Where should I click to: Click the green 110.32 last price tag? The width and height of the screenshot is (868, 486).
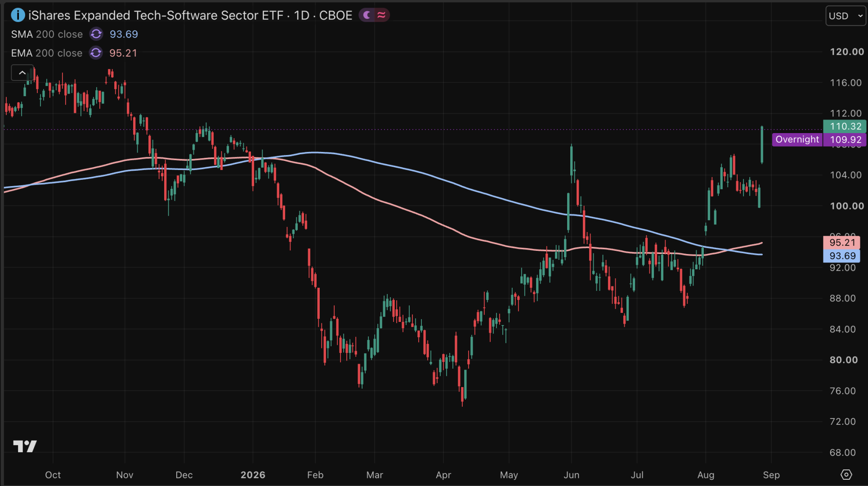(x=845, y=126)
